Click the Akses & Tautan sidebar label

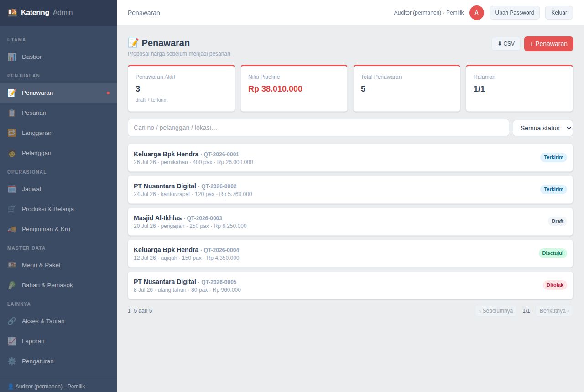coord(43,321)
